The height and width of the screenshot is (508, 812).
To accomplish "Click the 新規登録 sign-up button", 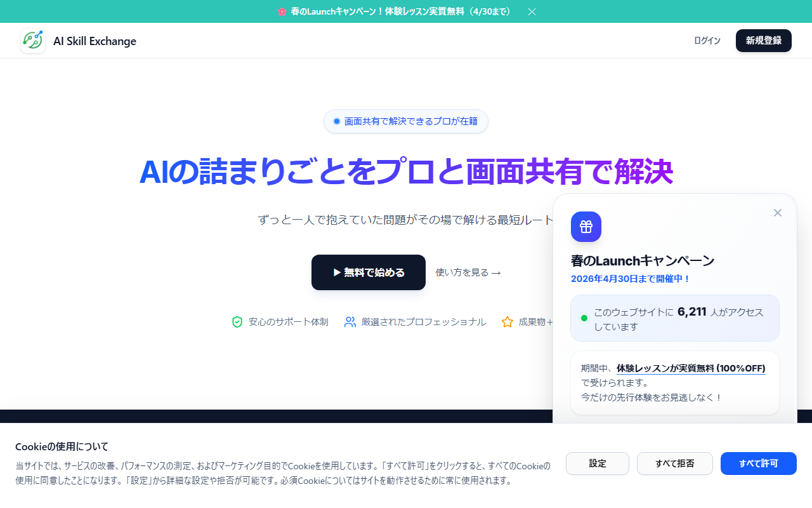I will 764,41.
